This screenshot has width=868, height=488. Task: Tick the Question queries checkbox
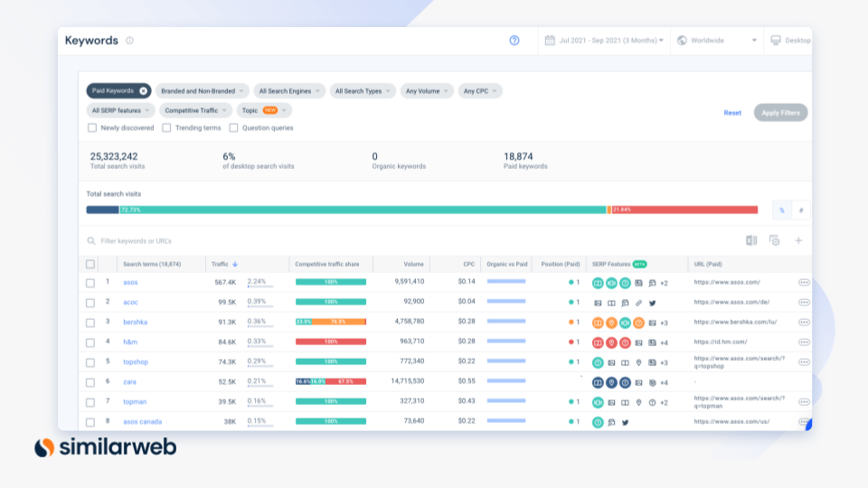233,128
